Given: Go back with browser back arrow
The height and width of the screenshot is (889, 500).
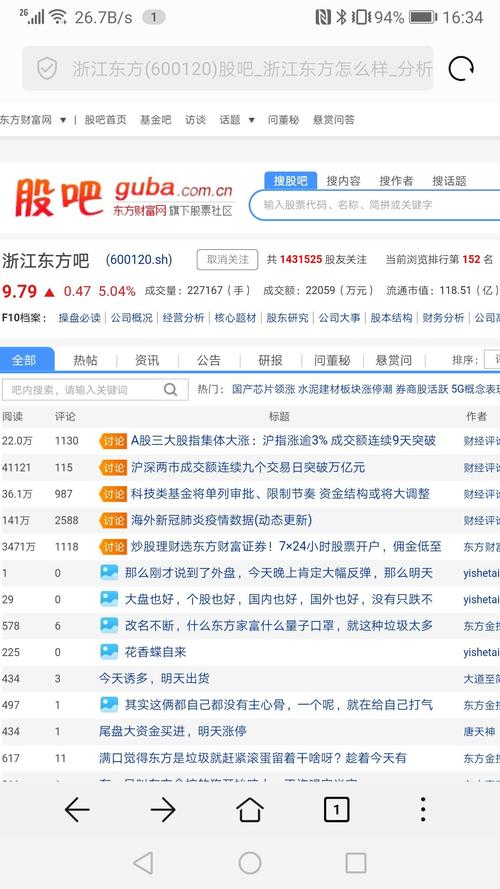Looking at the screenshot, I should [77, 809].
